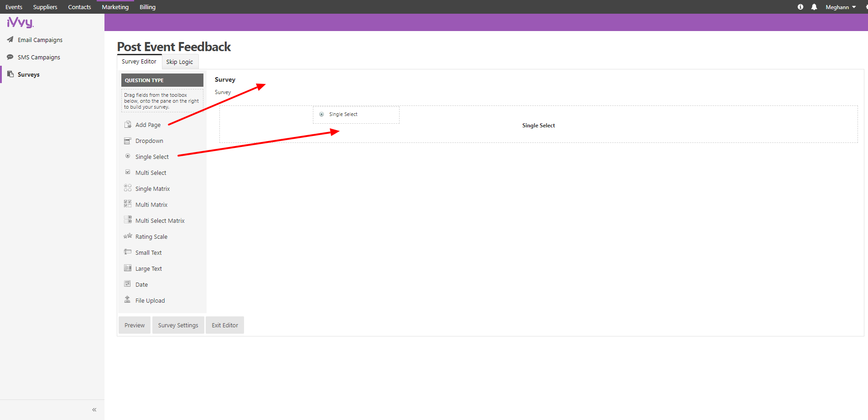Click the File Upload icon

tap(128, 299)
